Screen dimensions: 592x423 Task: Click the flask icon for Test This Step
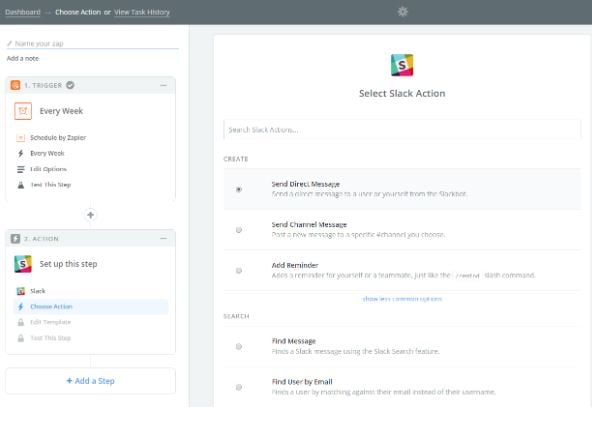(x=21, y=185)
